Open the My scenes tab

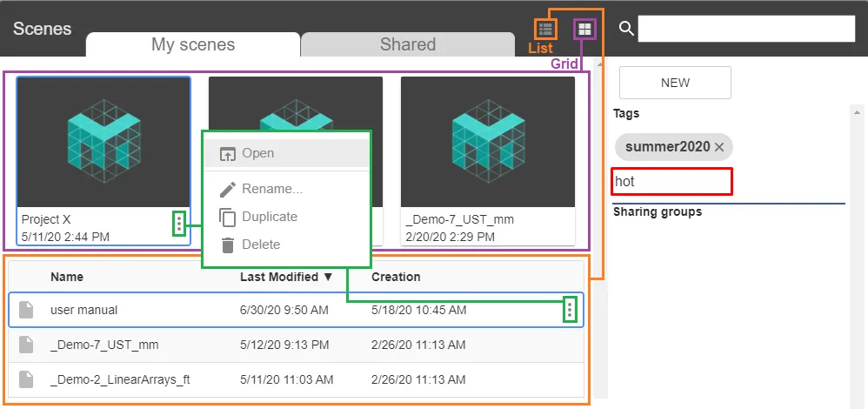[x=193, y=44]
